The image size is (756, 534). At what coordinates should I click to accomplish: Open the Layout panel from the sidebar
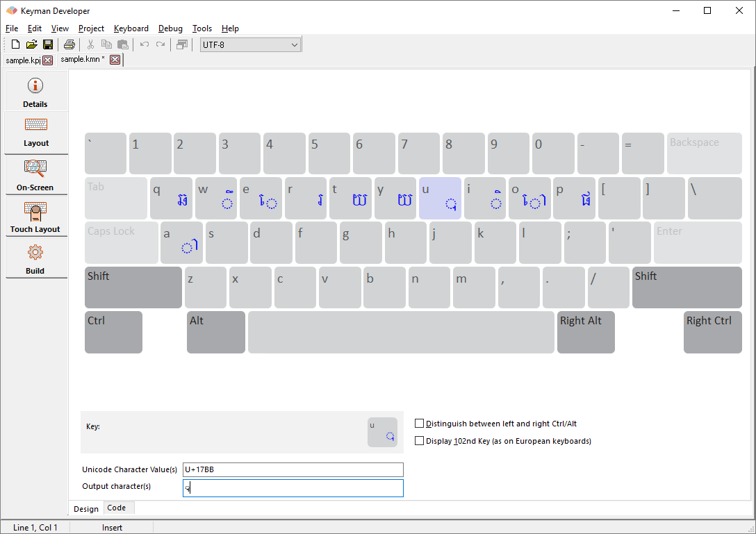(x=35, y=132)
